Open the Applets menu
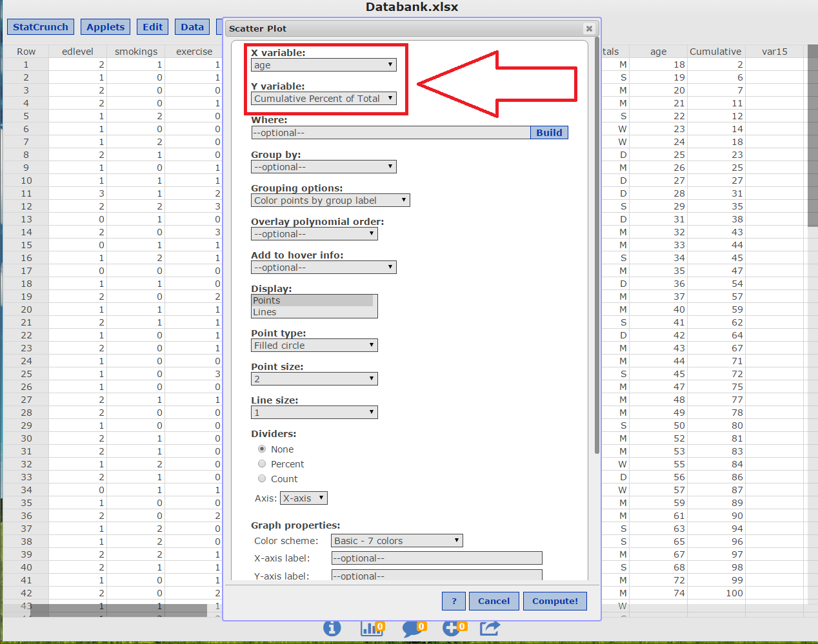The width and height of the screenshot is (818, 644). pos(106,27)
